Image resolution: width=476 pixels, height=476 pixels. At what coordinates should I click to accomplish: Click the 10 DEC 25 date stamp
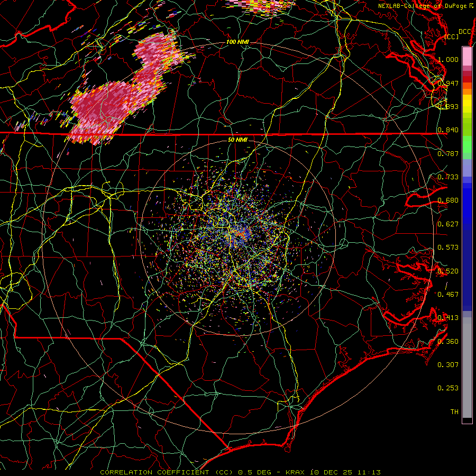331,472
